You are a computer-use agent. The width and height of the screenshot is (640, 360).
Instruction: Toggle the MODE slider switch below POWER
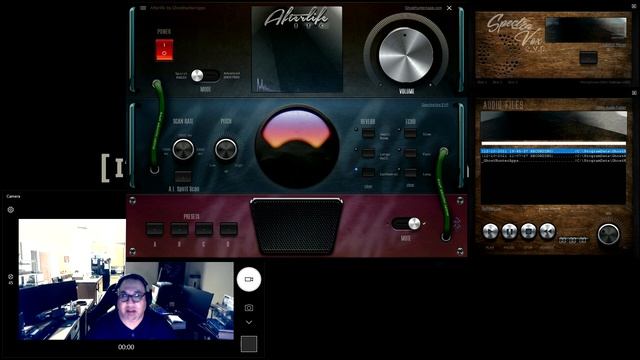(205, 76)
